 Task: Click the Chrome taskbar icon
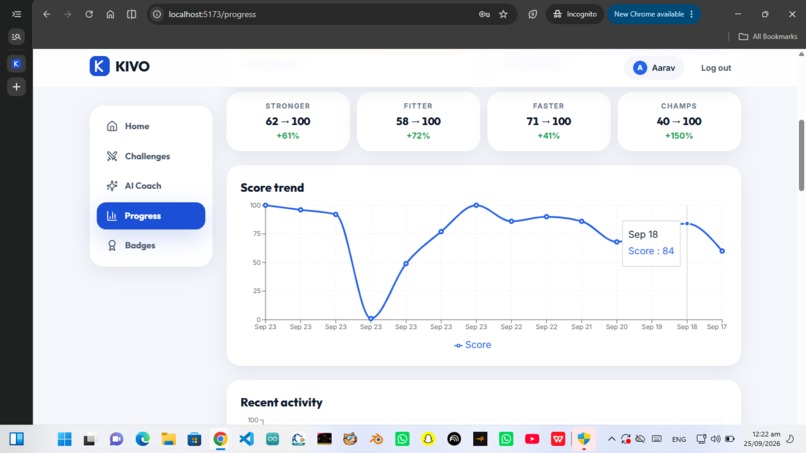[221, 439]
